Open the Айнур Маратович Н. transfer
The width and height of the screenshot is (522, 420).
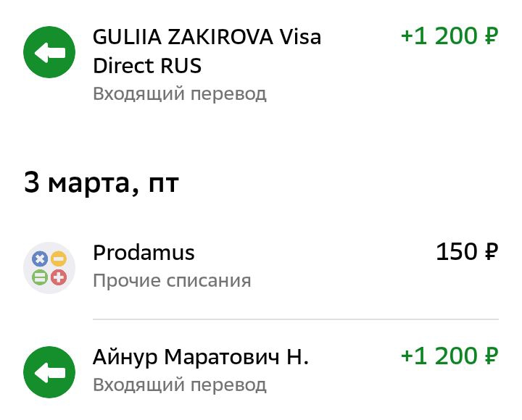pyautogui.click(x=261, y=371)
